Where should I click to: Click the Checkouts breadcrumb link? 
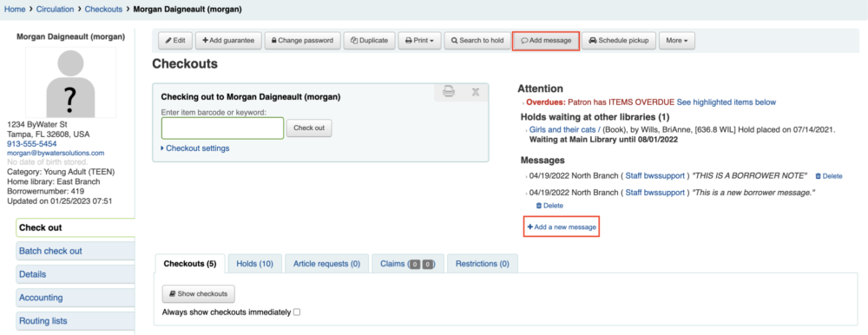click(x=103, y=10)
